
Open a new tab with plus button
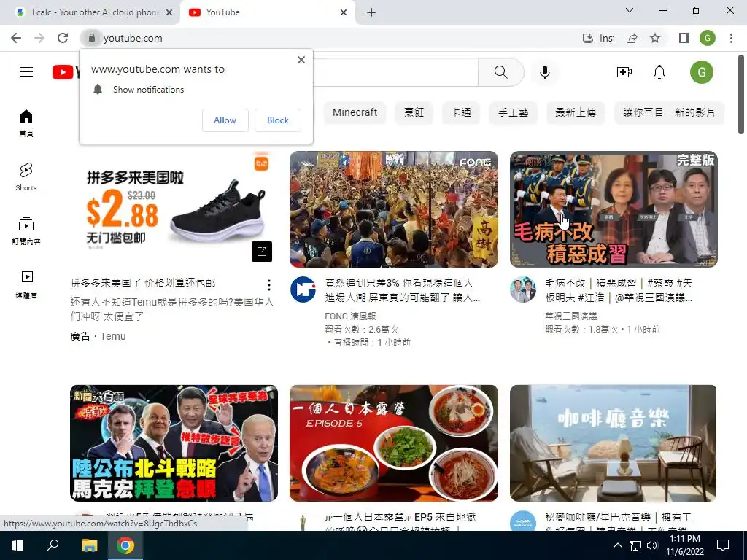[371, 12]
